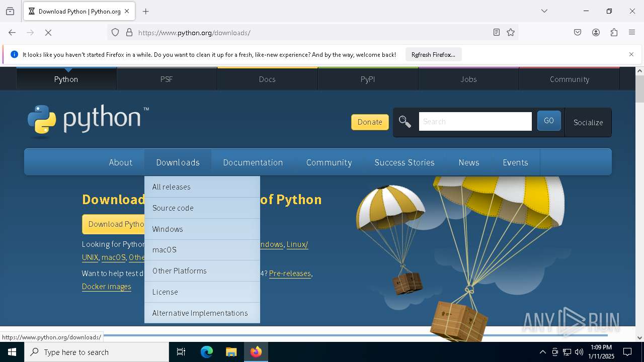The height and width of the screenshot is (362, 644).
Task: Click the Firefox taskbar icon
Action: (x=256, y=352)
